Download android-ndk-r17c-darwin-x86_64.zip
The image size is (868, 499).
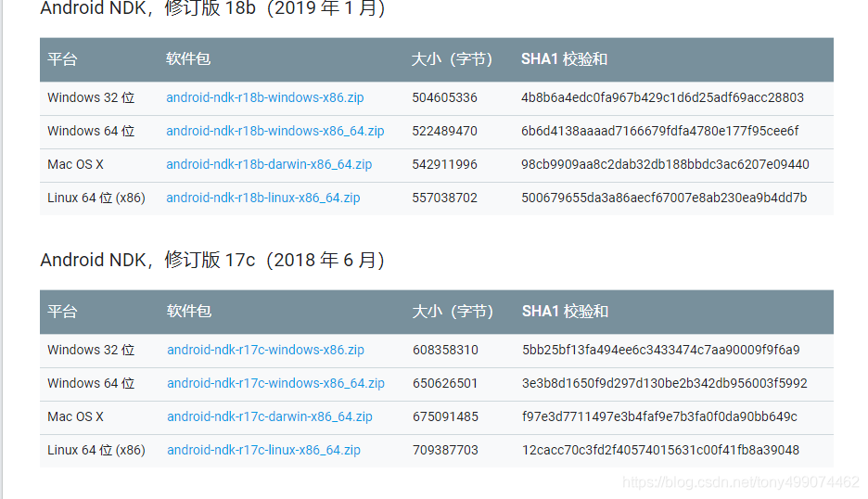click(x=270, y=416)
